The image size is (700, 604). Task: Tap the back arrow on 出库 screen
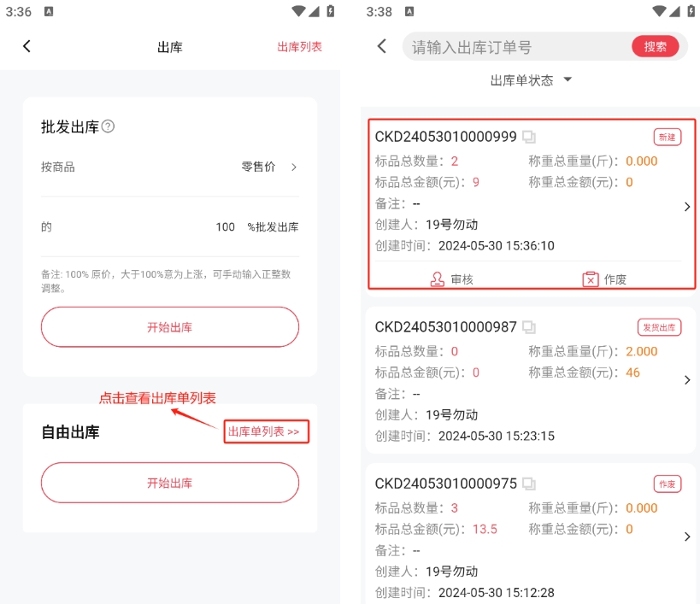point(26,47)
